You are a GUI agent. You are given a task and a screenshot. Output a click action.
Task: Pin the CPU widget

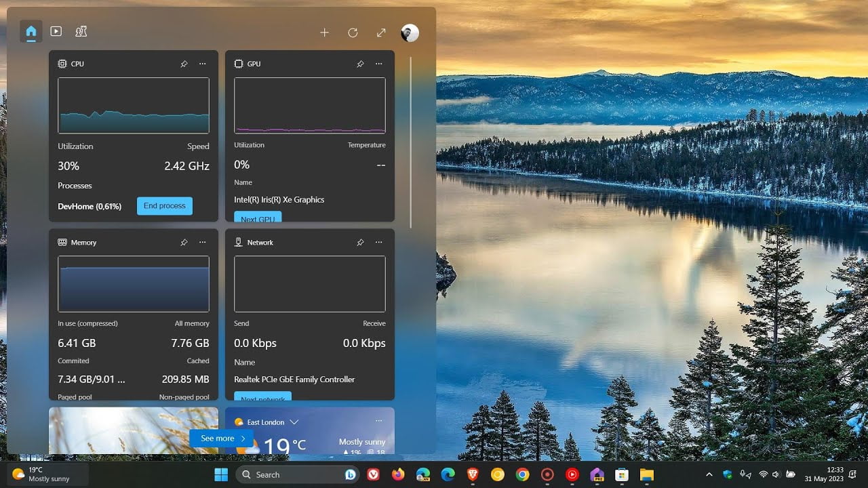pyautogui.click(x=184, y=64)
